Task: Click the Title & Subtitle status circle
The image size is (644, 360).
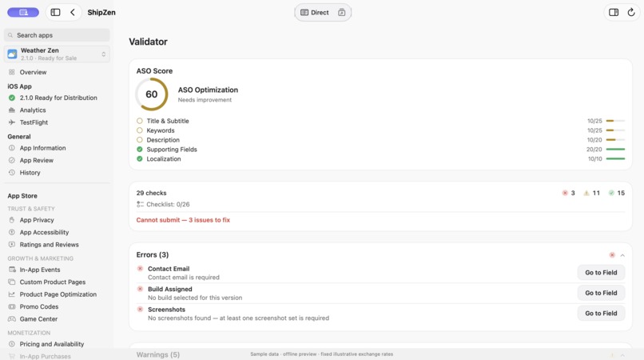Action: tap(140, 121)
